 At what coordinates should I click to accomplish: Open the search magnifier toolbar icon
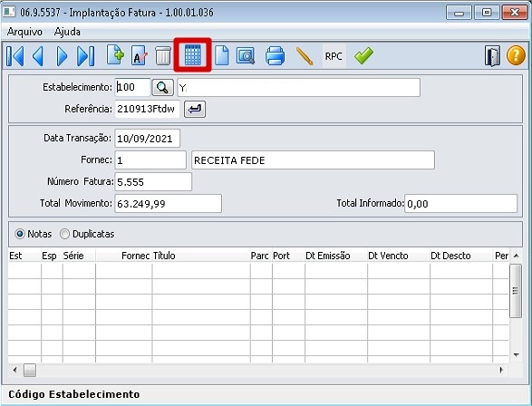click(246, 56)
